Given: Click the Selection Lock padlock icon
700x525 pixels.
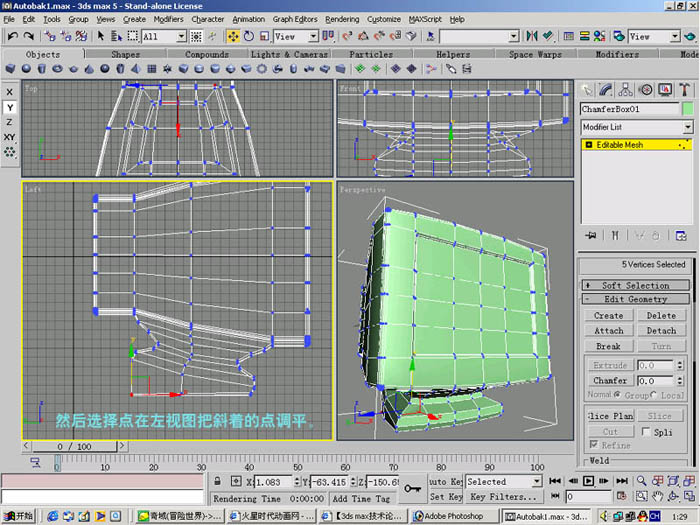Looking at the screenshot, I should 217,481.
